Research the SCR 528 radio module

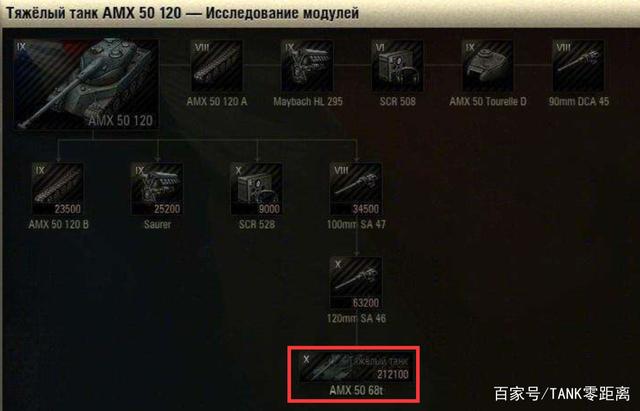click(x=257, y=189)
